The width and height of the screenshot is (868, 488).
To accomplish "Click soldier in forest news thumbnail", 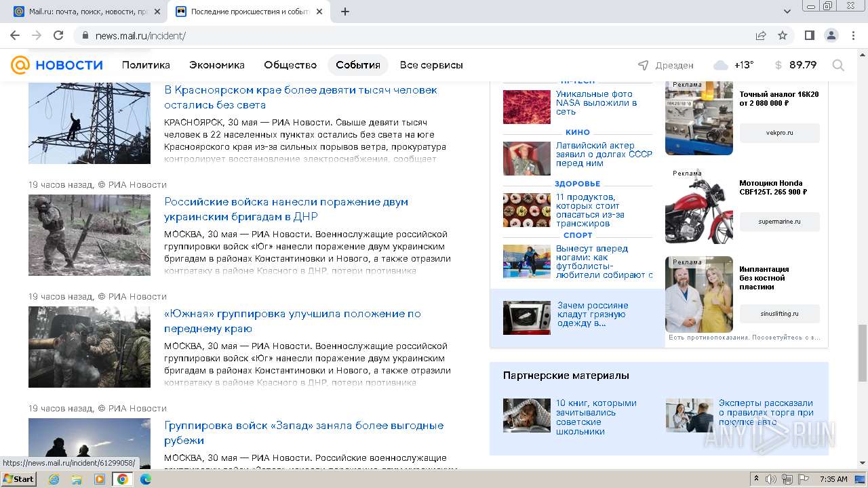I will 90,235.
